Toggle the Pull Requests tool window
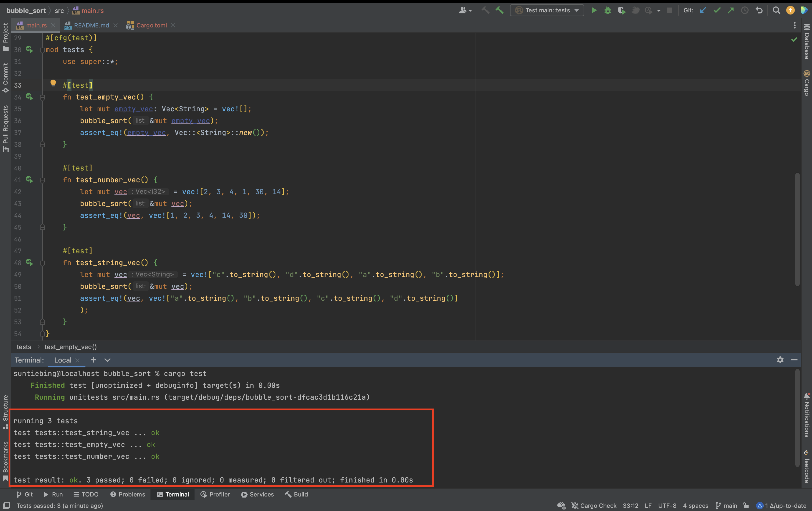 (5, 129)
